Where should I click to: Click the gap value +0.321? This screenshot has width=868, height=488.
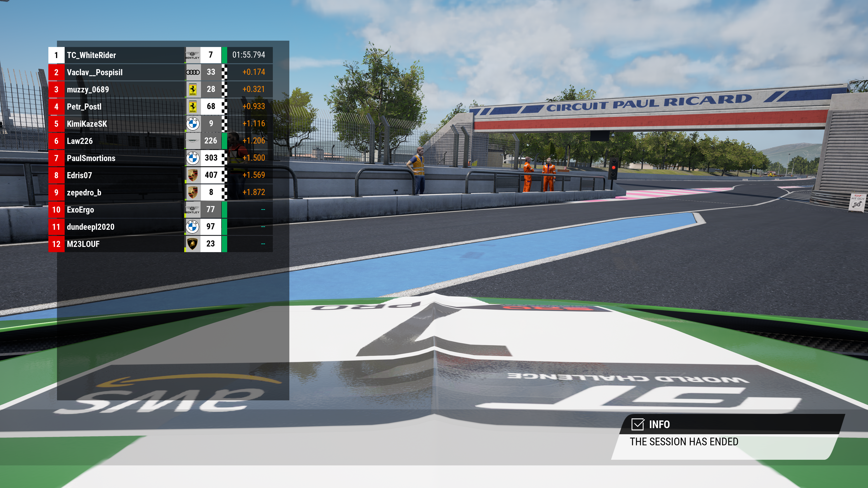pyautogui.click(x=254, y=89)
